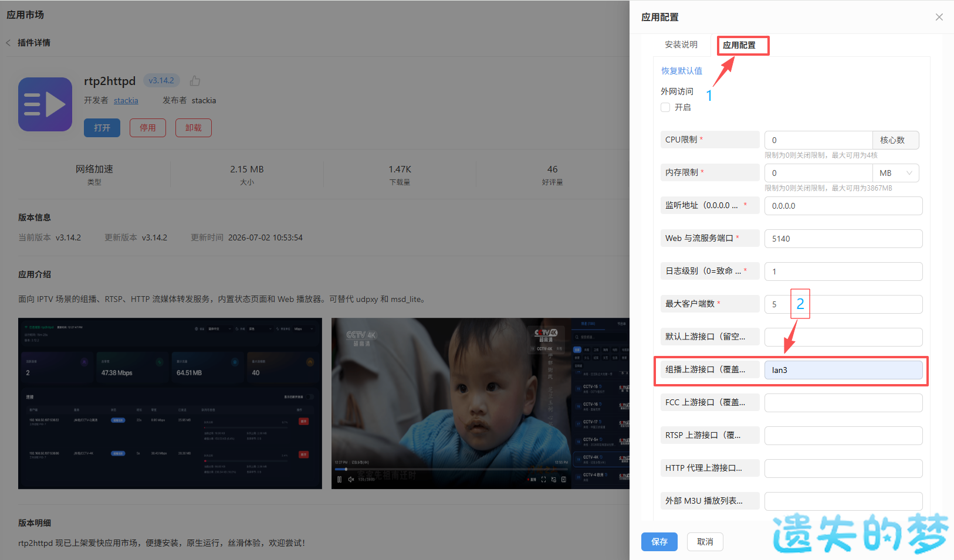954x560 pixels.
Task: Open the stackia developer link
Action: click(126, 101)
